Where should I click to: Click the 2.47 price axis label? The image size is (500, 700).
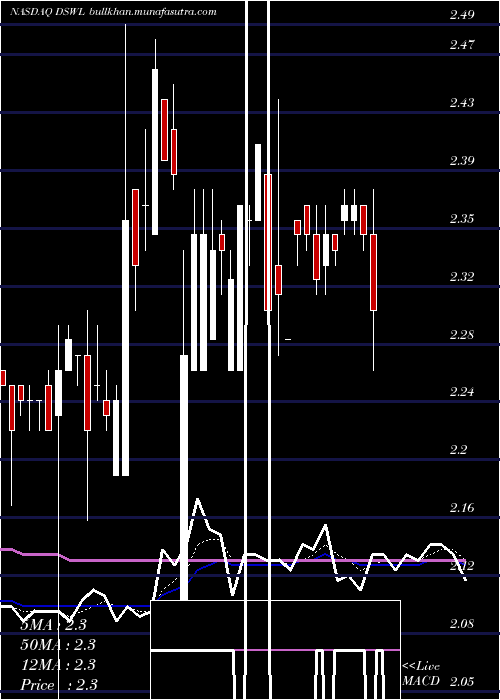pos(462,45)
